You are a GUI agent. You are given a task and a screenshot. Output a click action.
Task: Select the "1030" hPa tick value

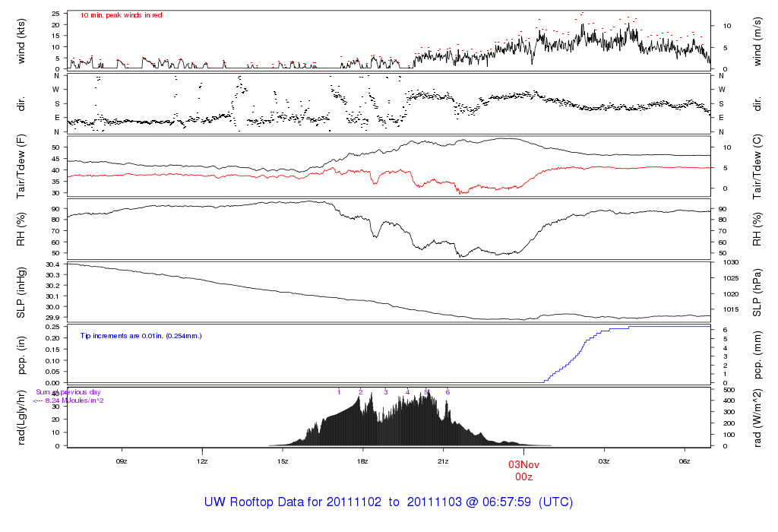point(732,262)
